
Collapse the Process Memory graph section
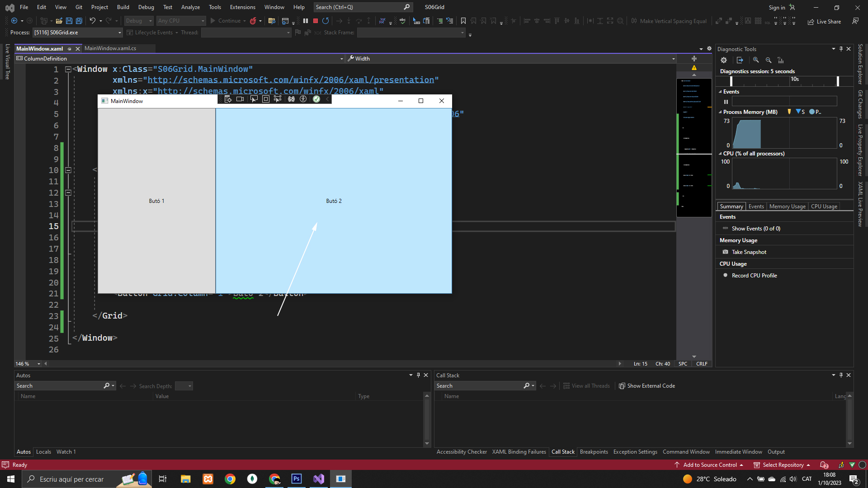720,112
